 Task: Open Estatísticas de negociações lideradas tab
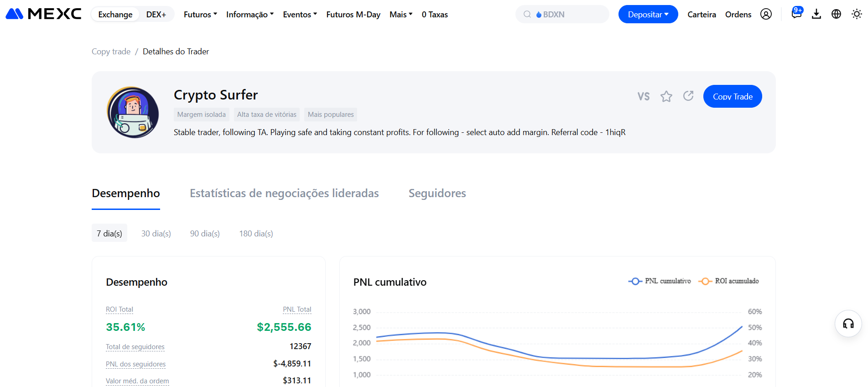(x=284, y=193)
